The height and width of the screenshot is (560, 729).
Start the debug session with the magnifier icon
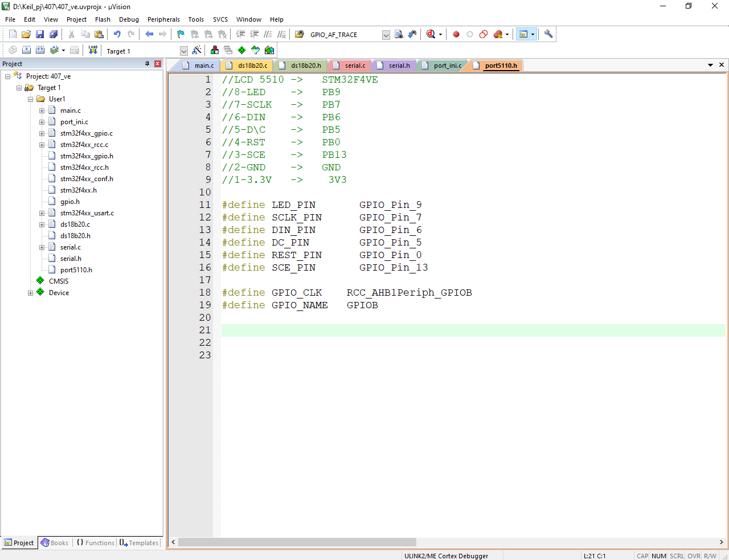pos(431,34)
